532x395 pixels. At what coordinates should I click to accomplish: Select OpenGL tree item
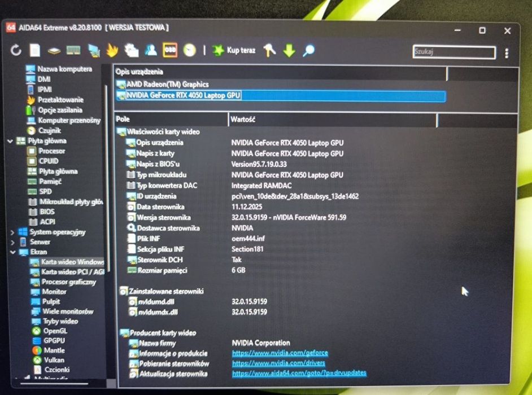(x=50, y=331)
